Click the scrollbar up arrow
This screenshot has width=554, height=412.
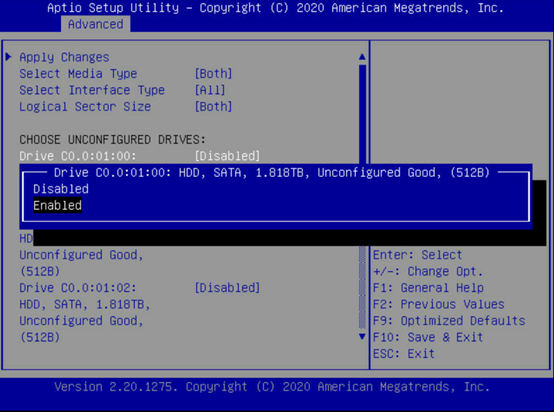click(362, 57)
